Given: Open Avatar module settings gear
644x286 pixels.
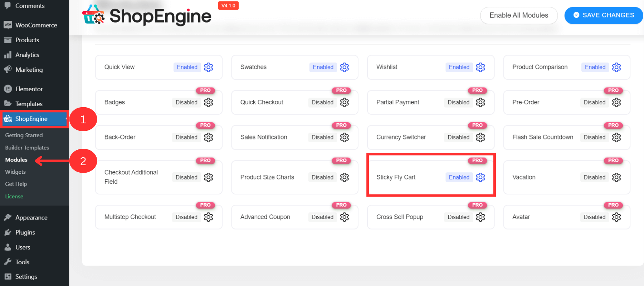Looking at the screenshot, I should click(616, 217).
